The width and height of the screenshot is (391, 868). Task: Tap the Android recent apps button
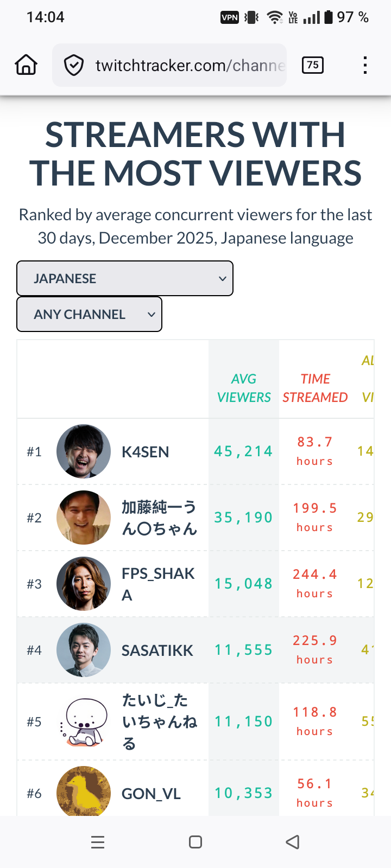(98, 842)
